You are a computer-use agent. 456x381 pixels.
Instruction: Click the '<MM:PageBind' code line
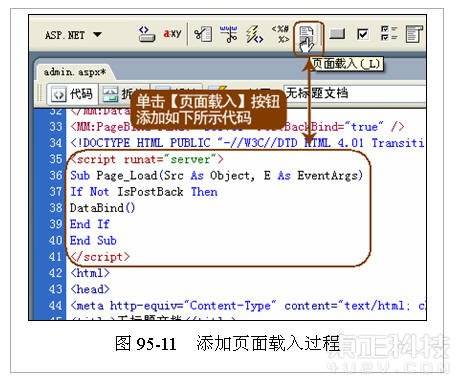click(x=237, y=127)
